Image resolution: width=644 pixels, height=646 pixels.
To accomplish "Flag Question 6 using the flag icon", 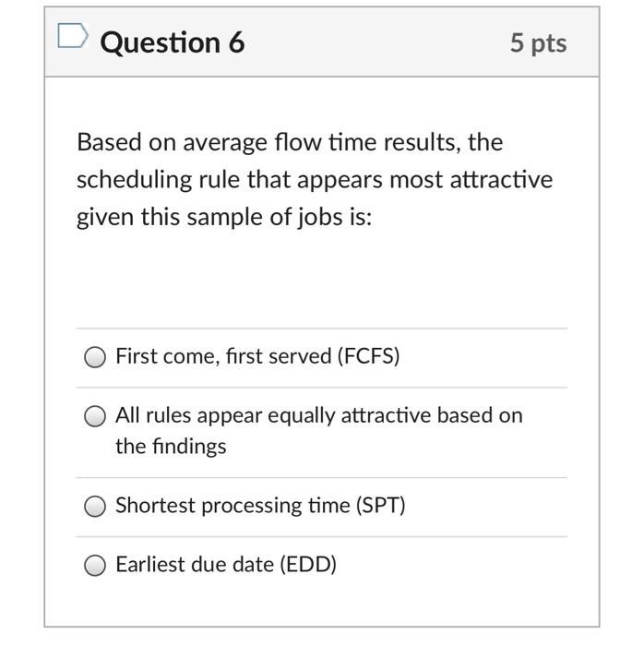I will pyautogui.click(x=72, y=37).
